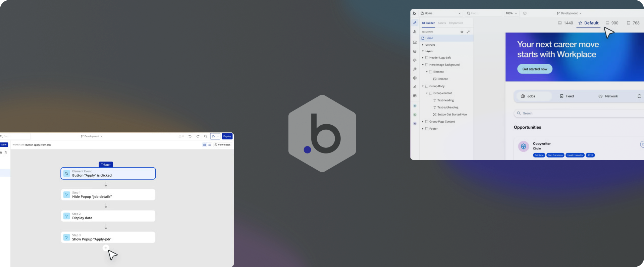
Task: Open the preview dropdown arrow next to play
Action: click(x=218, y=136)
